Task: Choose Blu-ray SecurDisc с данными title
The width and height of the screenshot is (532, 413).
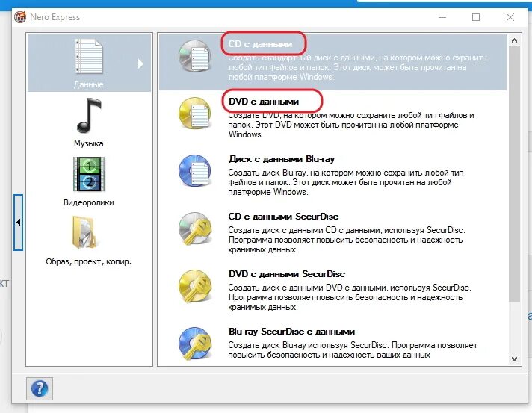Action: 291,332
